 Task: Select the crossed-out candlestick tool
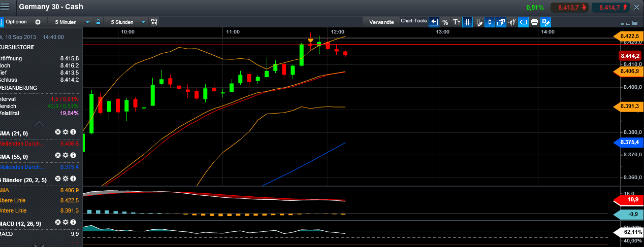tap(512, 22)
